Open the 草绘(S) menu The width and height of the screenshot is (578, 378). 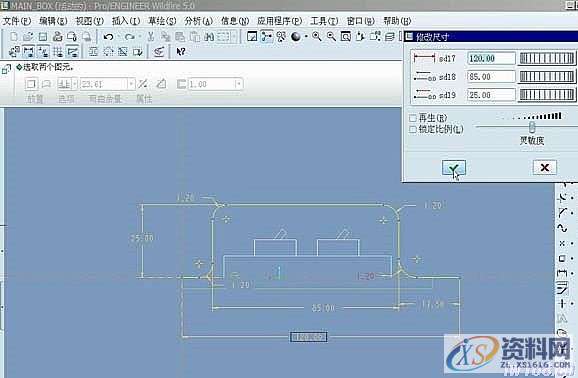pyautogui.click(x=162, y=21)
